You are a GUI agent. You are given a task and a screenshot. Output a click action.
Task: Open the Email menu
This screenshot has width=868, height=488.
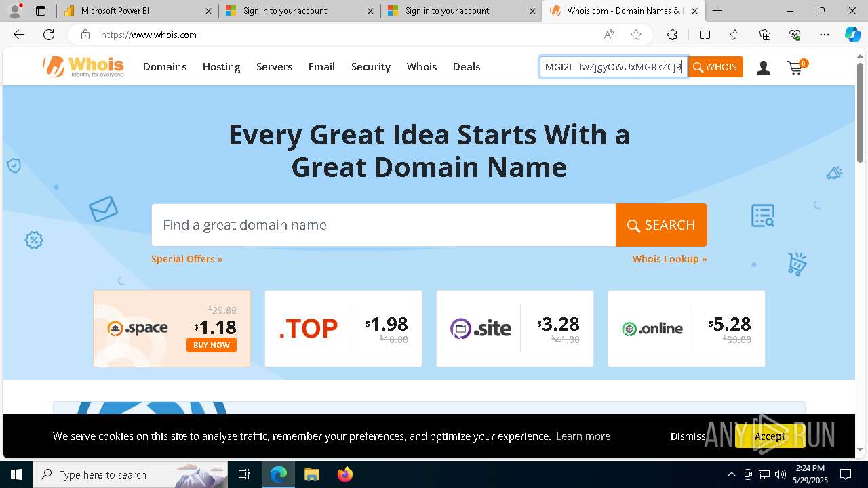[x=321, y=66]
